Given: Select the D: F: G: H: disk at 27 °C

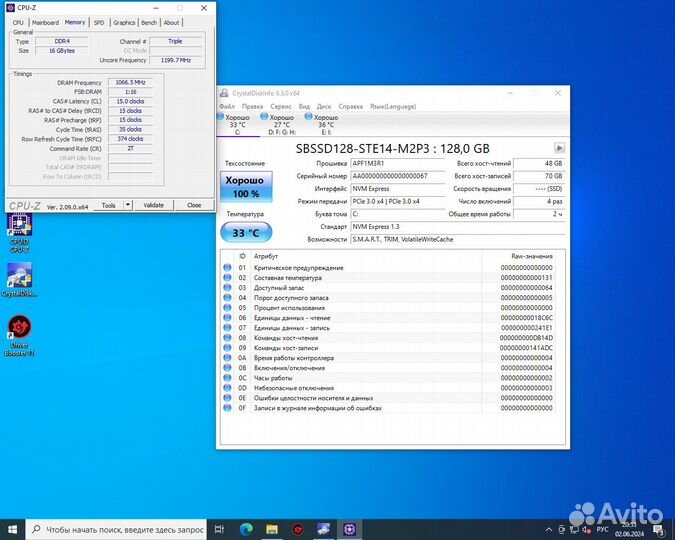Looking at the screenshot, I should 282,124.
